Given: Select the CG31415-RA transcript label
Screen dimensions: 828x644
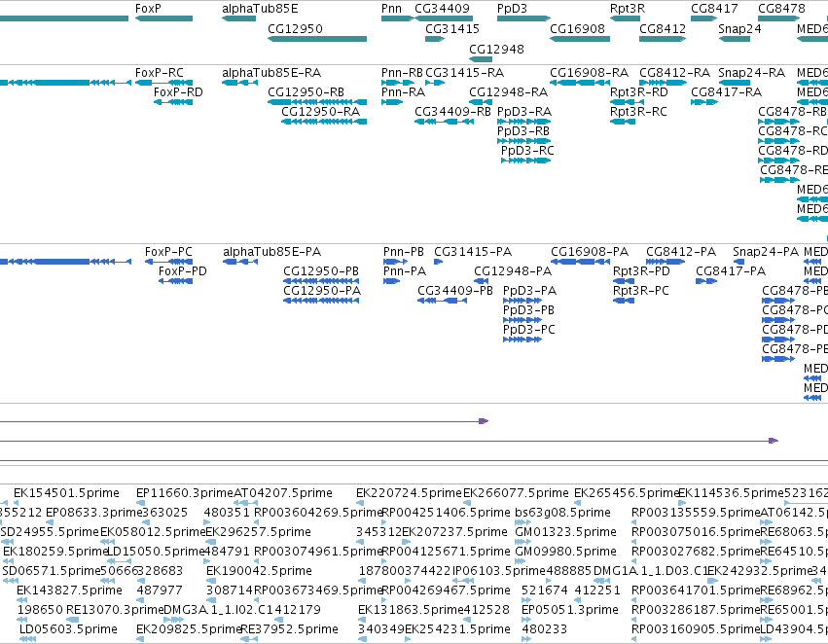Looking at the screenshot, I should 464,73.
